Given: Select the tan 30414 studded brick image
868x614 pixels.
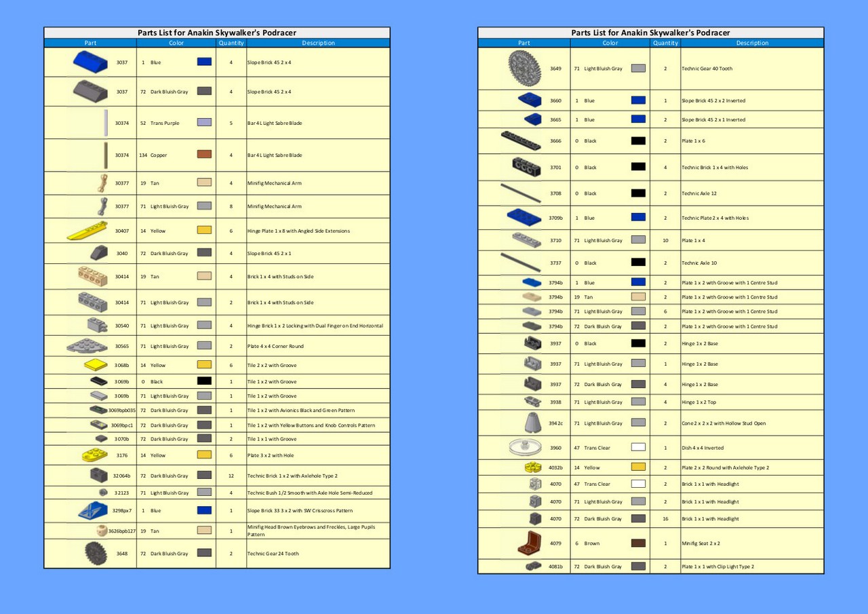Looking at the screenshot, I should click(x=93, y=276).
